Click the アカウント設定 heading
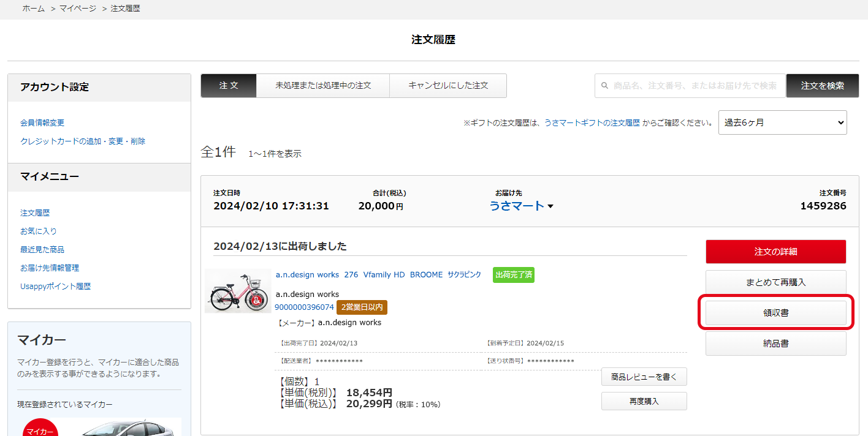This screenshot has height=436, width=868. (x=55, y=87)
